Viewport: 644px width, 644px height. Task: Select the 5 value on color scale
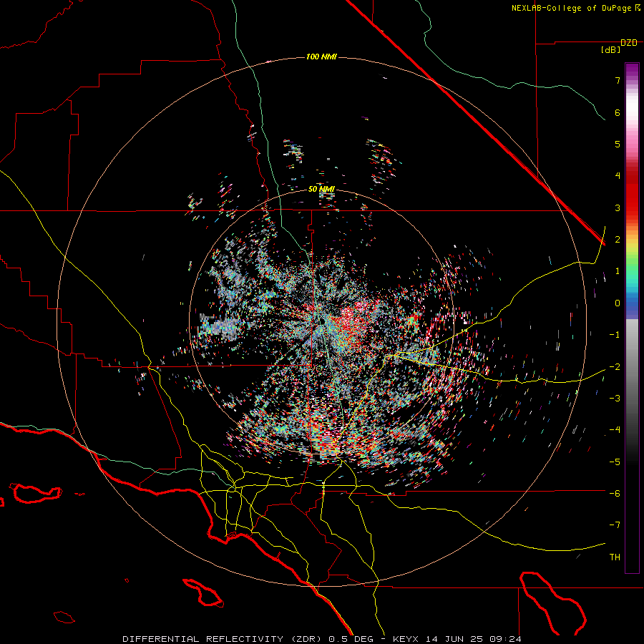(618, 144)
